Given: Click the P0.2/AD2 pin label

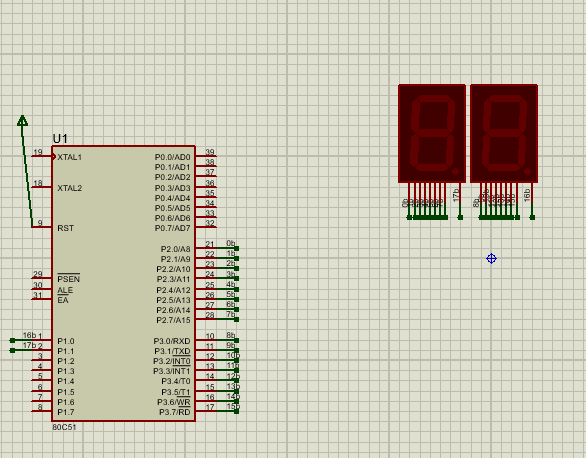Looking at the screenshot, I should [x=173, y=177].
